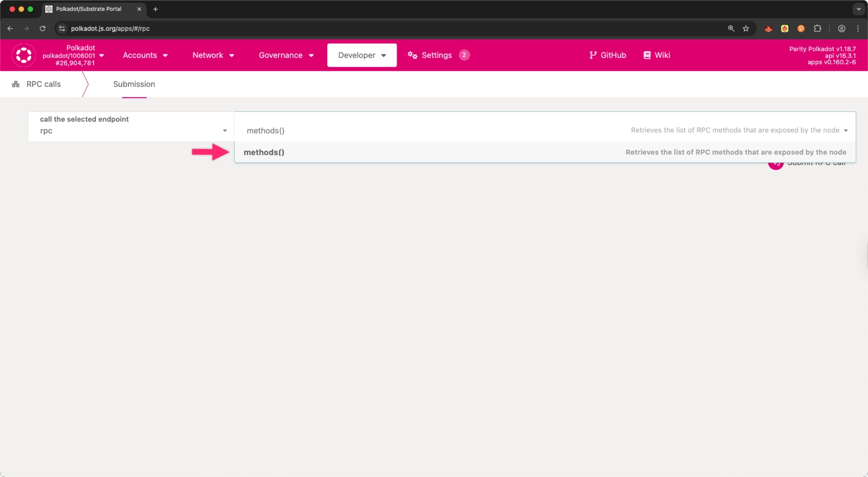Viewport: 868px width, 477px height.
Task: Open the Network menu
Action: 213,55
